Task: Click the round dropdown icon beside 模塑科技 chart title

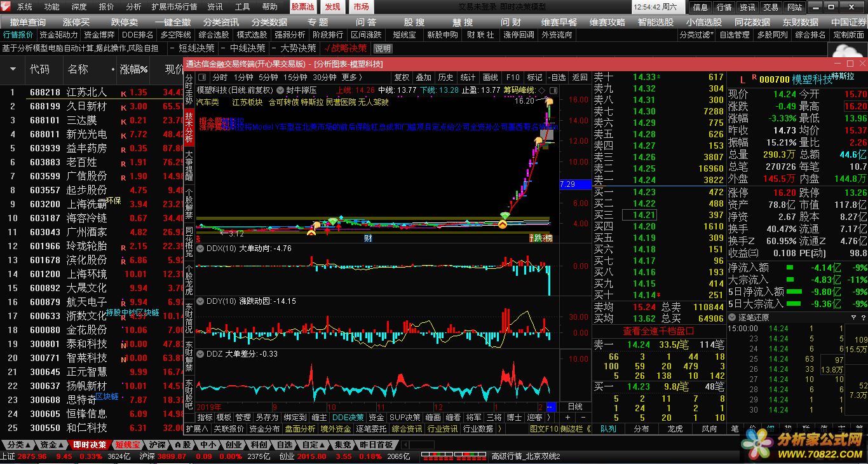Action: 280,90
